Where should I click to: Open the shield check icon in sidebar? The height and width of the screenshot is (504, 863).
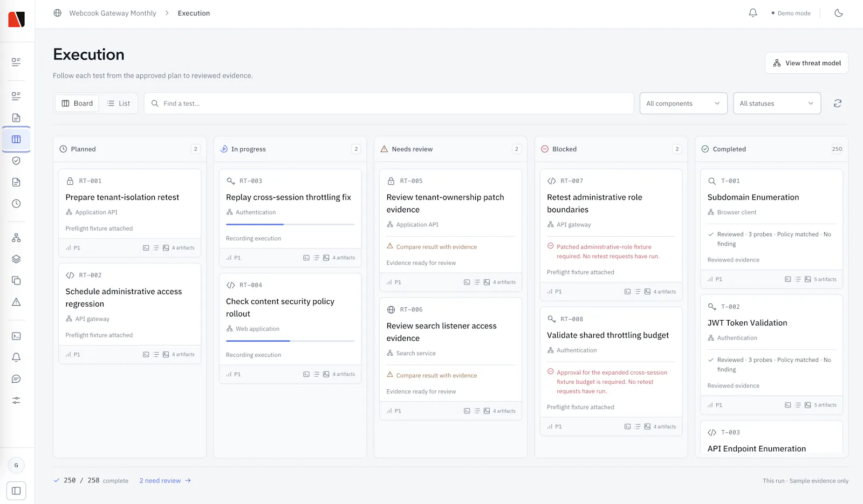16,161
